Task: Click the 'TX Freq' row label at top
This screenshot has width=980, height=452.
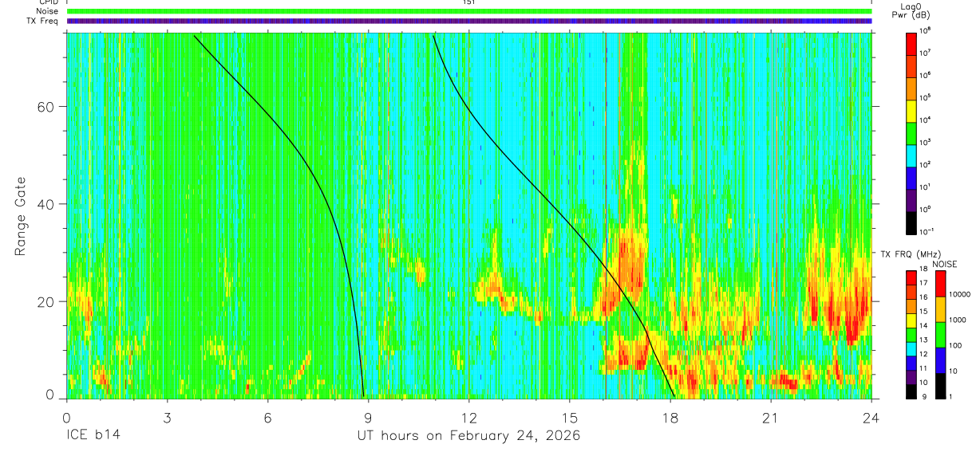Action: 41,21
